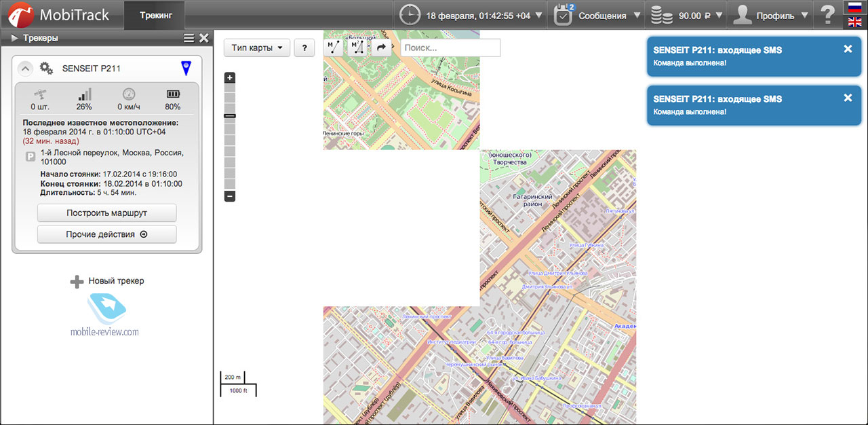Viewport: 868px width, 425px height.
Task: Open the Сообщения dropdown
Action: point(597,15)
